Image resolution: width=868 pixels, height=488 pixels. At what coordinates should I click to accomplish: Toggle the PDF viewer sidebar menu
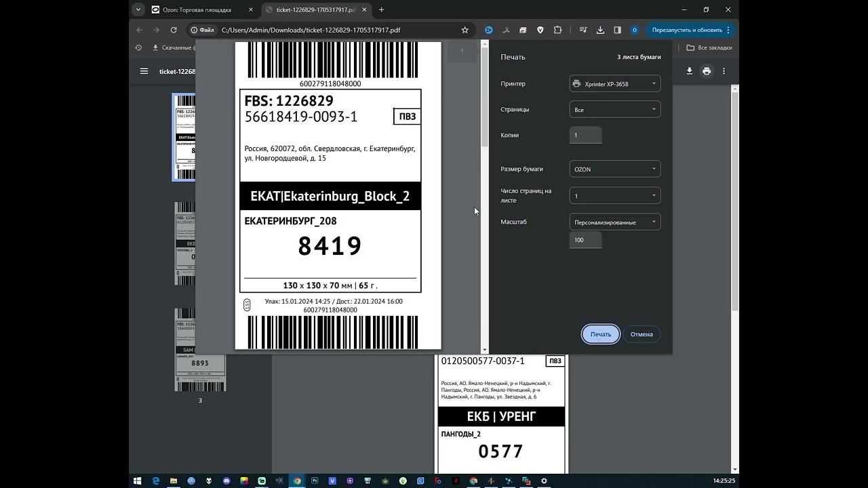point(144,71)
